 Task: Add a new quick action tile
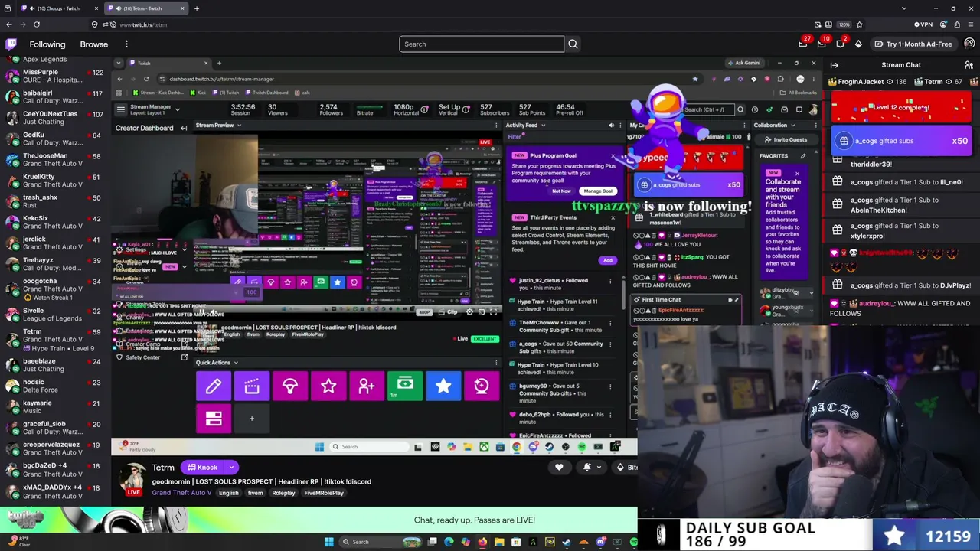point(252,419)
